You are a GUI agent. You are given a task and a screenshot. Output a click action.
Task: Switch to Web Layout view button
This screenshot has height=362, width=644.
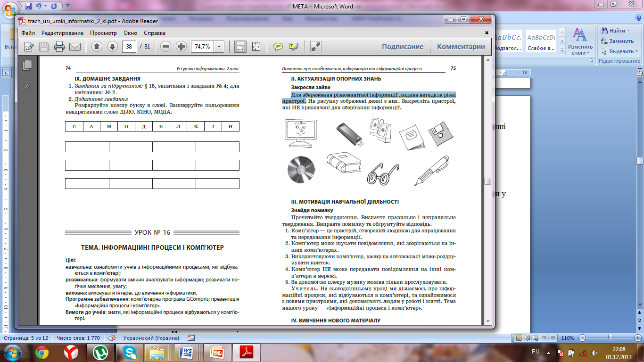point(536,338)
